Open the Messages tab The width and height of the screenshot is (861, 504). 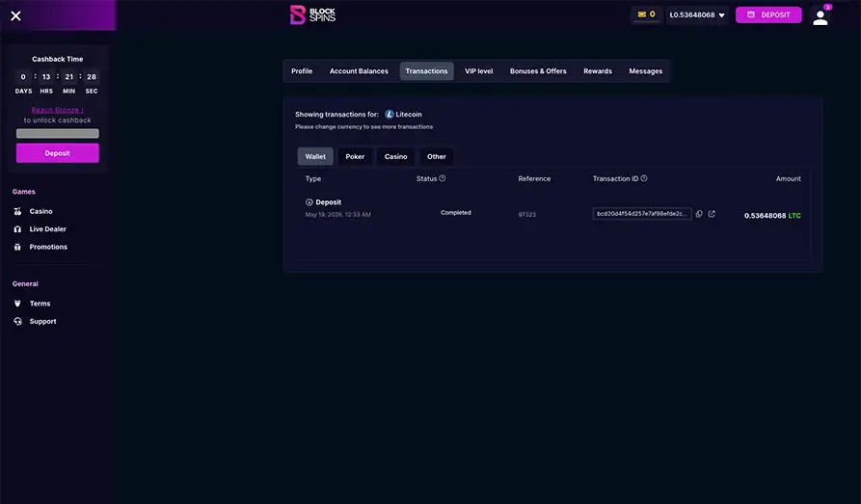point(646,71)
